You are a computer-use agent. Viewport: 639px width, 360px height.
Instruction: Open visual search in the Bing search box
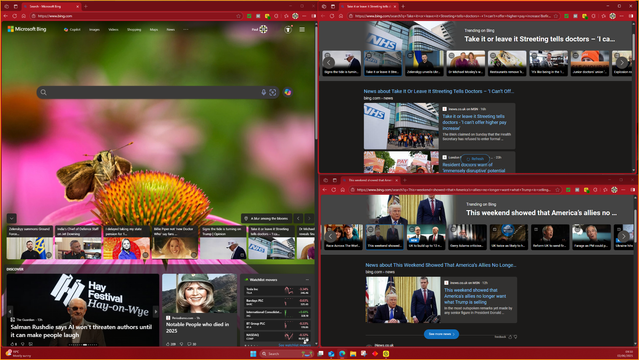tap(273, 93)
